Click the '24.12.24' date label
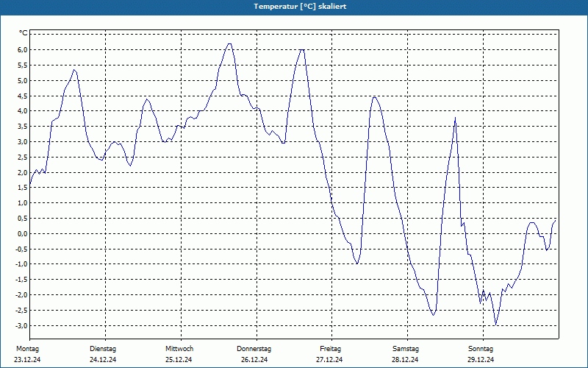Image resolution: width=588 pixels, height=368 pixels. tap(103, 360)
